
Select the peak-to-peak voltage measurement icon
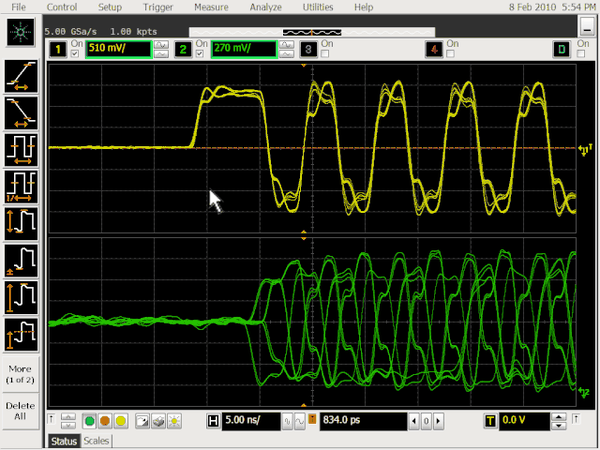[x=21, y=223]
